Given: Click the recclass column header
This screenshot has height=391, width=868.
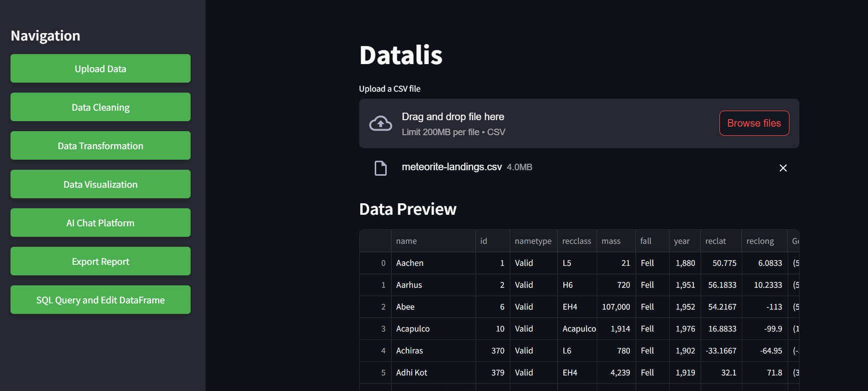Looking at the screenshot, I should coord(577,241).
